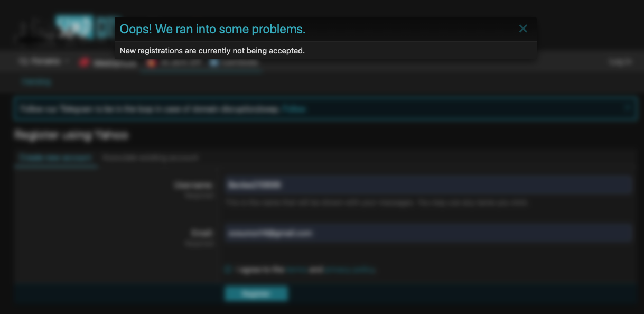
Task: Click Follow link in Telegram notice
Action: [x=294, y=109]
